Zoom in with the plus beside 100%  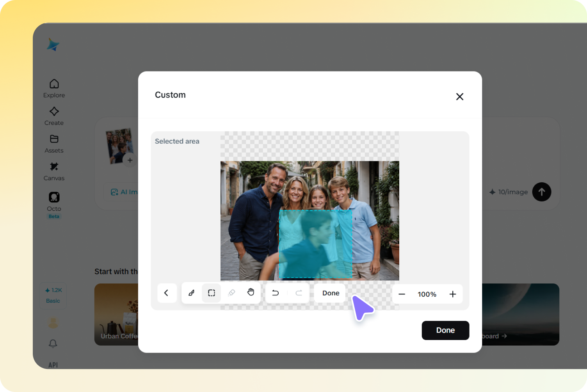tap(453, 294)
